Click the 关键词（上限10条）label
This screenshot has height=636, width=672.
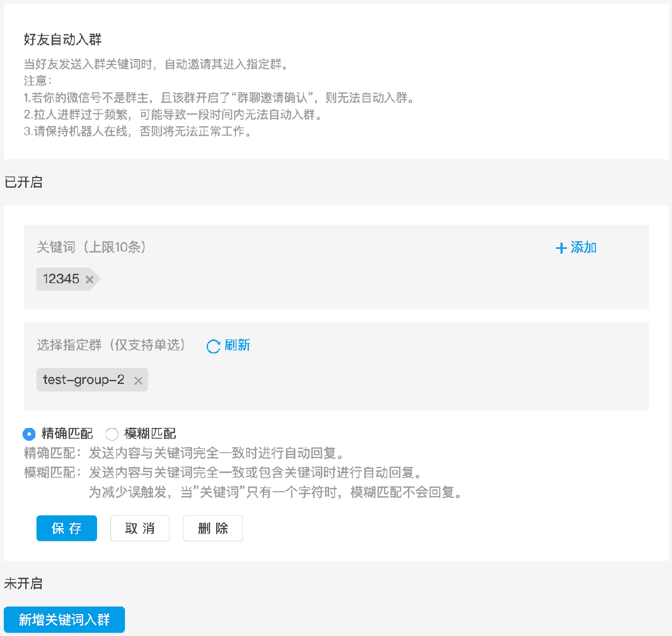click(x=91, y=247)
